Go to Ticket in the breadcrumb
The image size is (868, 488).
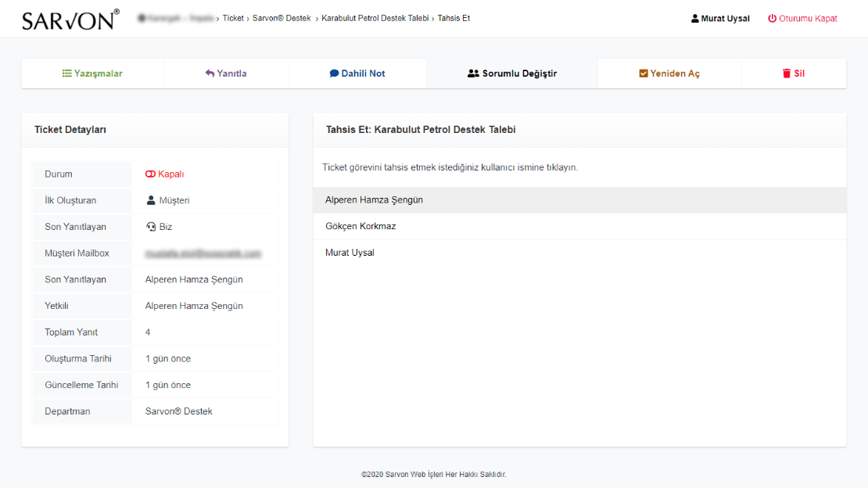(x=233, y=18)
